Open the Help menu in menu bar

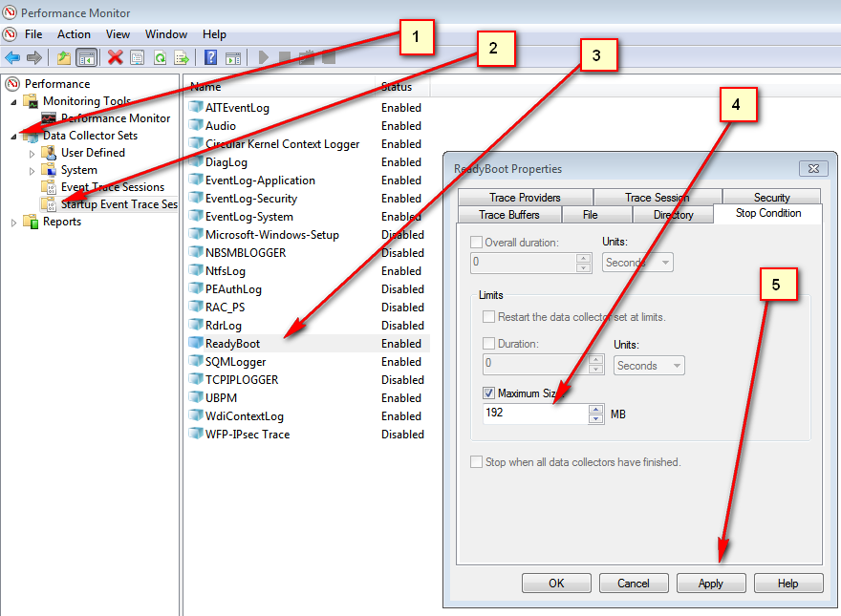(x=214, y=34)
